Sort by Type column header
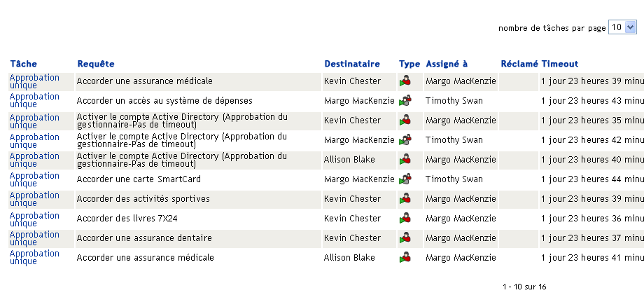Viewport: 644px width, 295px height. (x=409, y=64)
